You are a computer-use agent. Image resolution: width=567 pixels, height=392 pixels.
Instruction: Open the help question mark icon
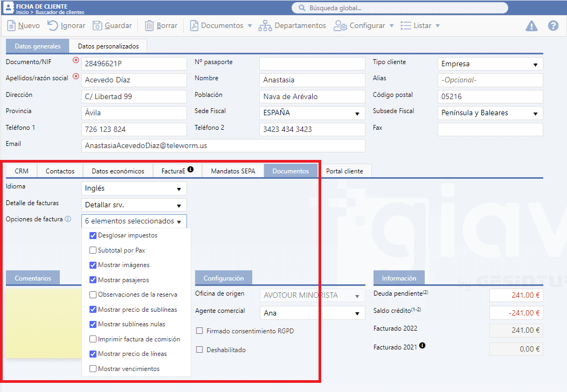(x=553, y=26)
